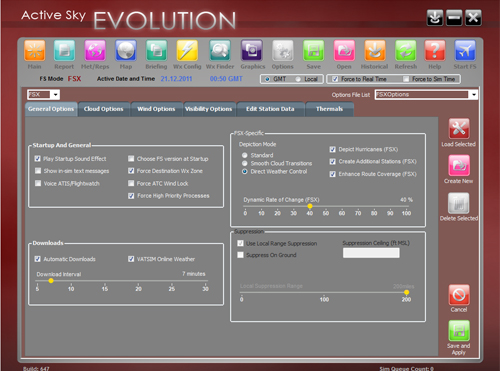Switch to Wind Options tab
The height and width of the screenshot is (371, 500).
coord(156,109)
